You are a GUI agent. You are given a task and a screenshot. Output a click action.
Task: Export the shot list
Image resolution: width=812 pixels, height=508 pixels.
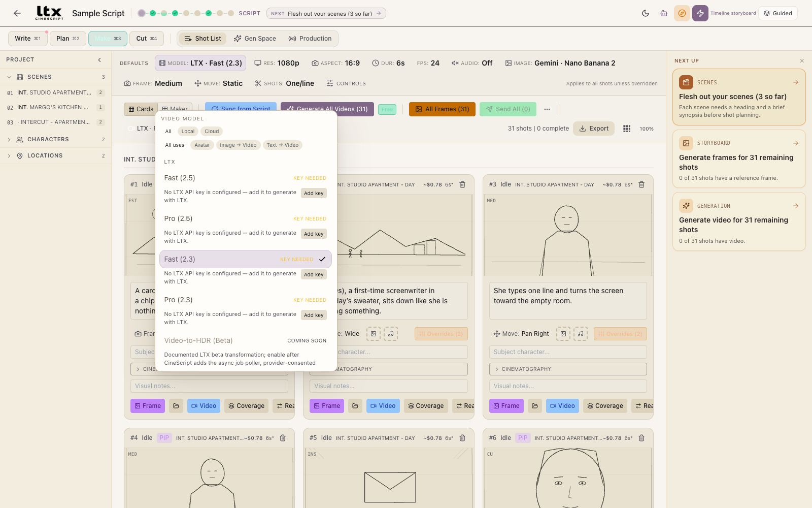coord(594,129)
